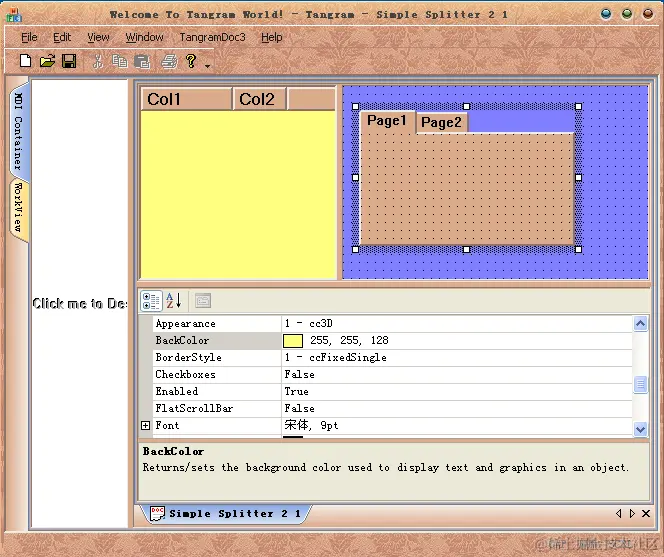Screen dimensions: 664x557
Task: Open the Window menu
Action: (144, 37)
